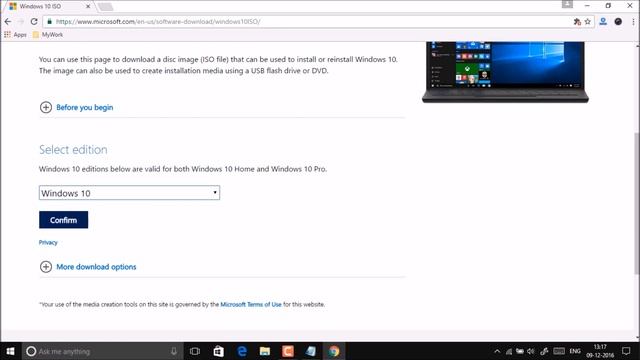Viewport: 640px width, 360px height.
Task: Open a new browser tab
Action: pyautogui.click(x=105, y=7)
